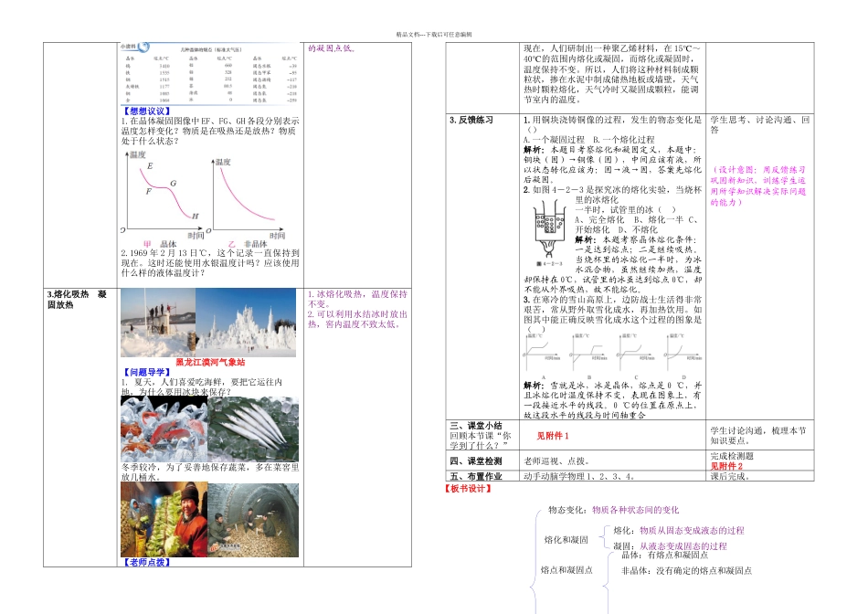Click the line 晶体：有熔点和凝固点
This screenshot has width=868, height=614.
pyautogui.click(x=665, y=555)
